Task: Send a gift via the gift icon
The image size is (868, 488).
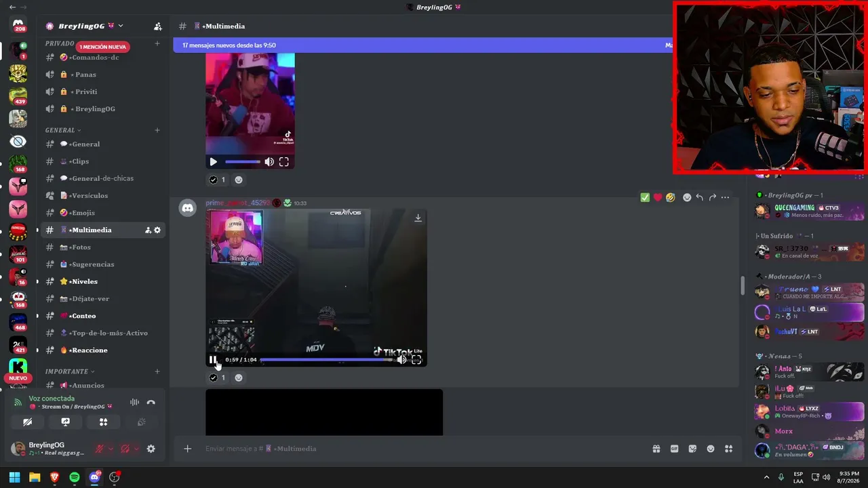Action: pyautogui.click(x=656, y=449)
